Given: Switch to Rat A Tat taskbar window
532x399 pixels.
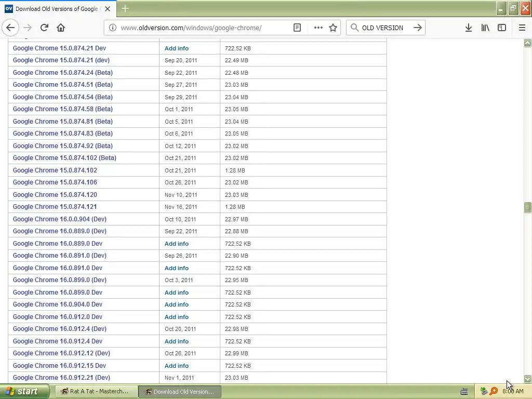Looking at the screenshot, I should 96,391.
